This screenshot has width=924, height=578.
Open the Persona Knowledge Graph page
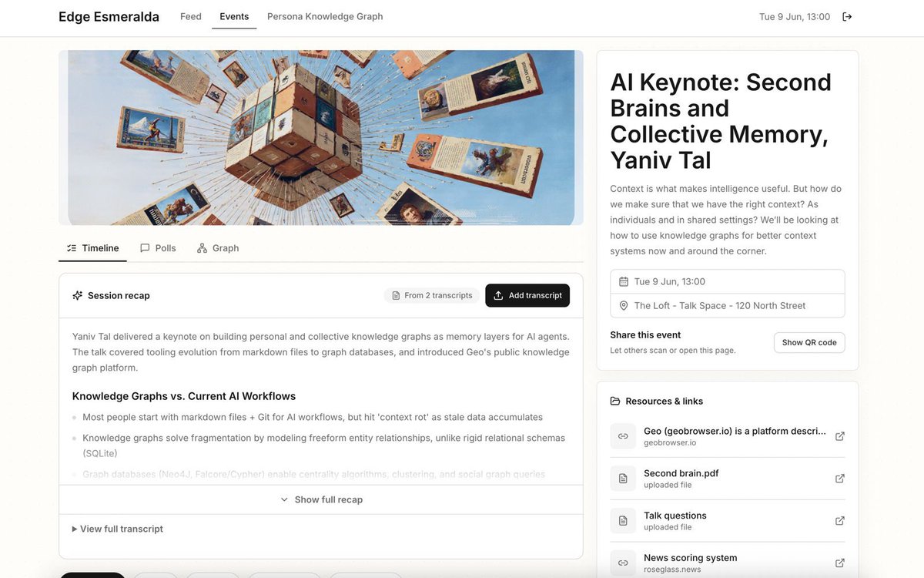325,16
